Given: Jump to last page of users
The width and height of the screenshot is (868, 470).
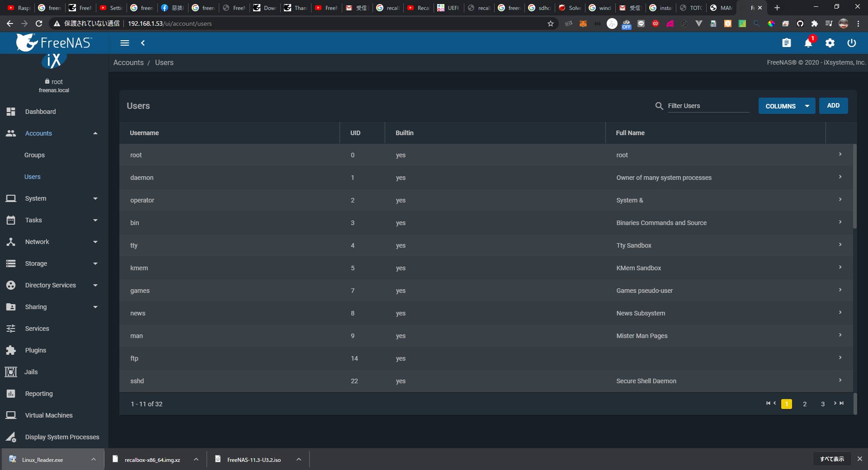Looking at the screenshot, I should pyautogui.click(x=842, y=403).
